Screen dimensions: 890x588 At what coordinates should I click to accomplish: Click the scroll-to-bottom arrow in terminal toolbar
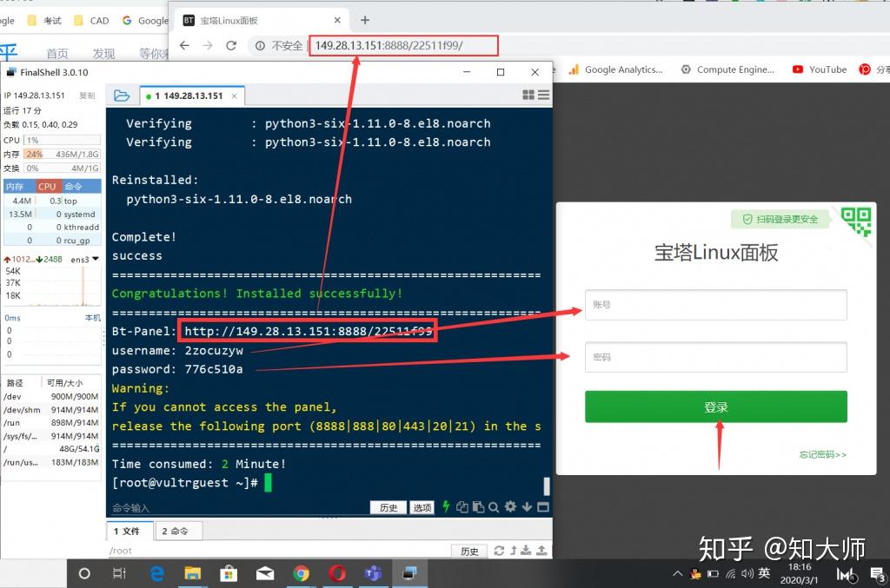pos(527,506)
